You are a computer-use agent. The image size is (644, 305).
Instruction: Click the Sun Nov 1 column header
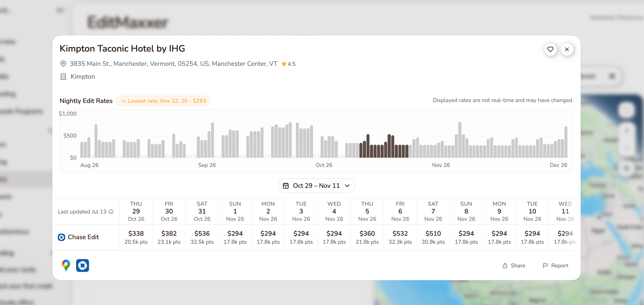(x=235, y=211)
